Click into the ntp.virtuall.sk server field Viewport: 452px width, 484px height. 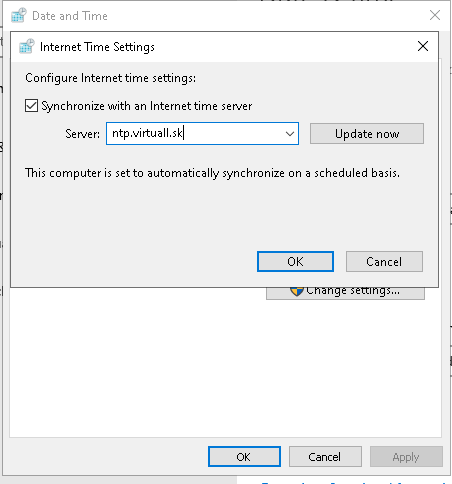[x=195, y=133]
